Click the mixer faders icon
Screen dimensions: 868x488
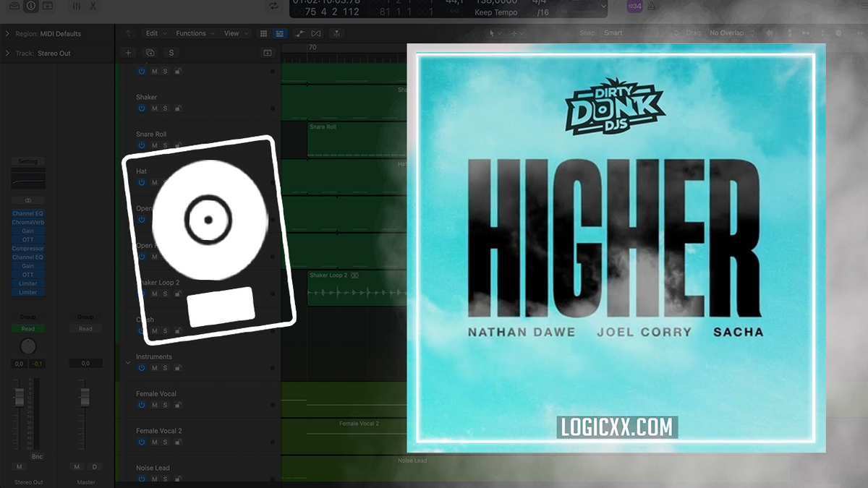[x=77, y=6]
